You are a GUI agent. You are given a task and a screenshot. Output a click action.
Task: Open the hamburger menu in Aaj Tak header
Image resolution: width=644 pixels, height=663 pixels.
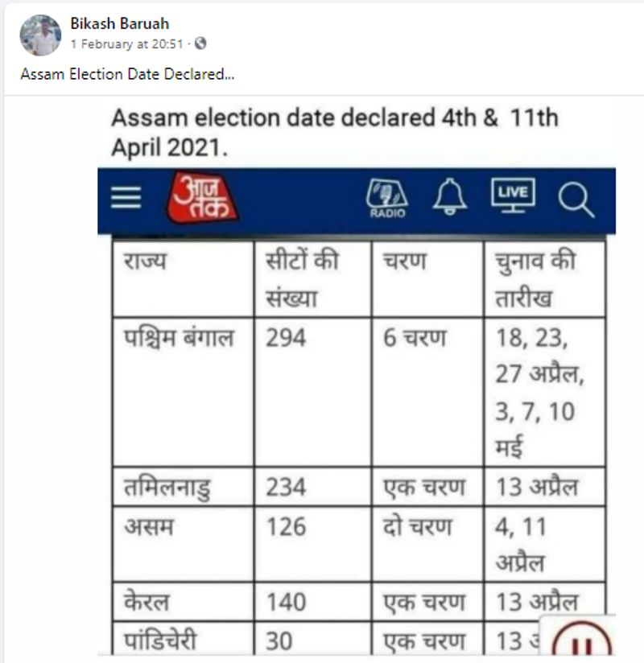point(126,198)
